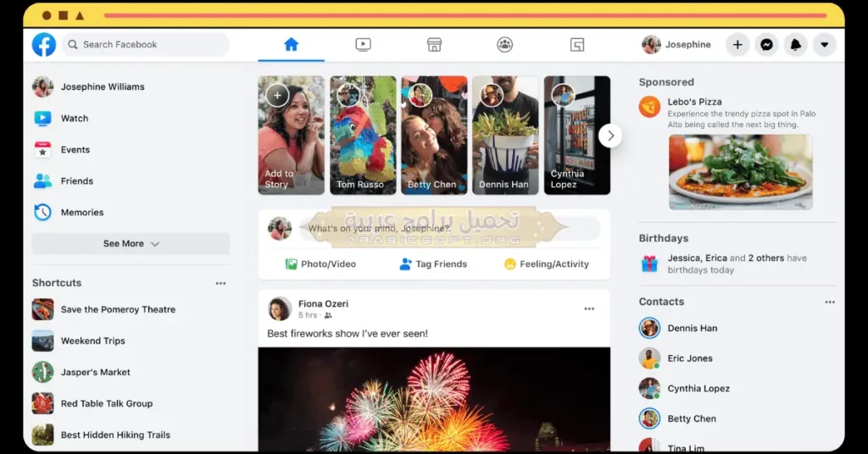View Dennis Han's story
This screenshot has width=868, height=454.
click(x=505, y=136)
